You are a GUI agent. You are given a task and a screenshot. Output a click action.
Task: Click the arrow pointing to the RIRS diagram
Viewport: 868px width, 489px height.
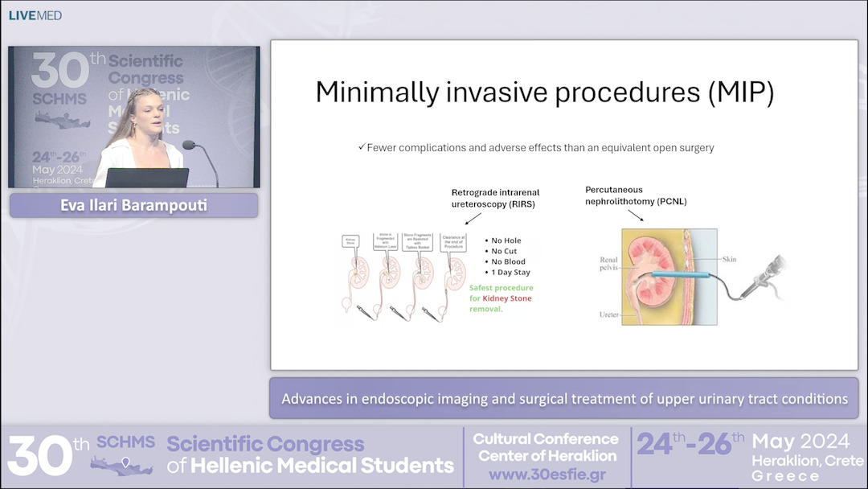473,217
